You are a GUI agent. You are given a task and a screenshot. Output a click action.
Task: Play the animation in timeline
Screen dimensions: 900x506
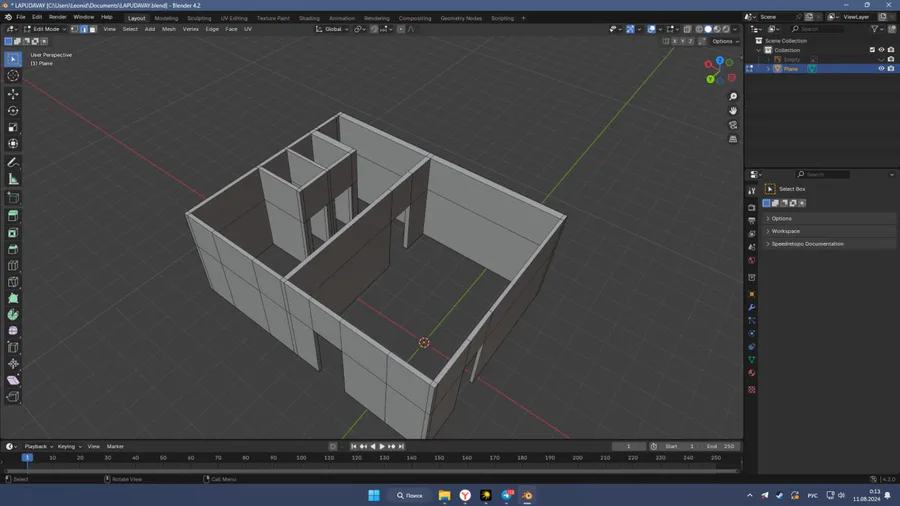point(382,446)
